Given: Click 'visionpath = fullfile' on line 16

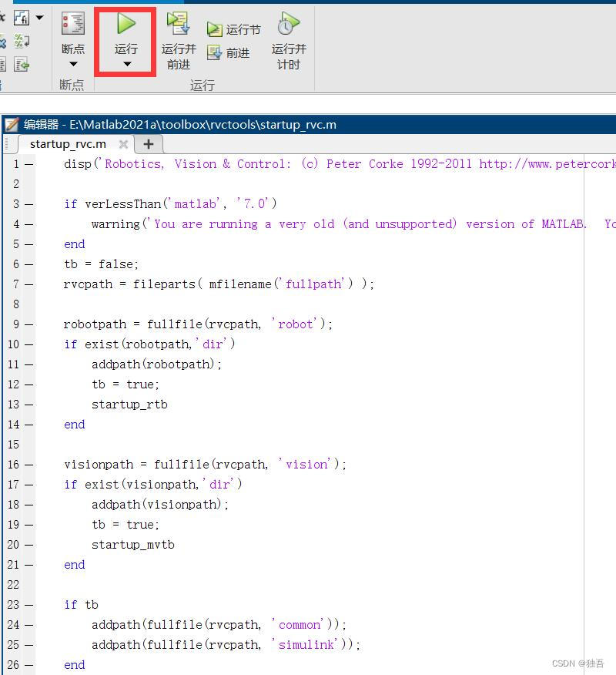Looking at the screenshot, I should point(136,465).
